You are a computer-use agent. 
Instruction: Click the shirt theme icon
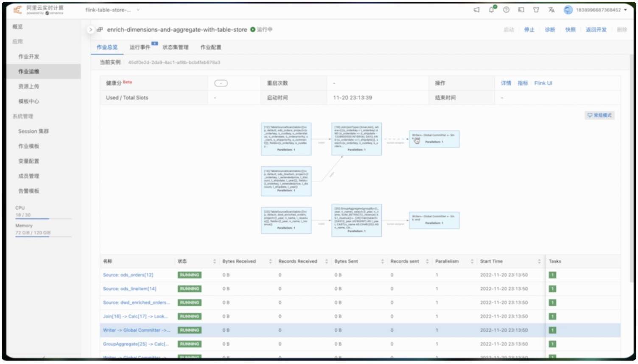point(536,10)
